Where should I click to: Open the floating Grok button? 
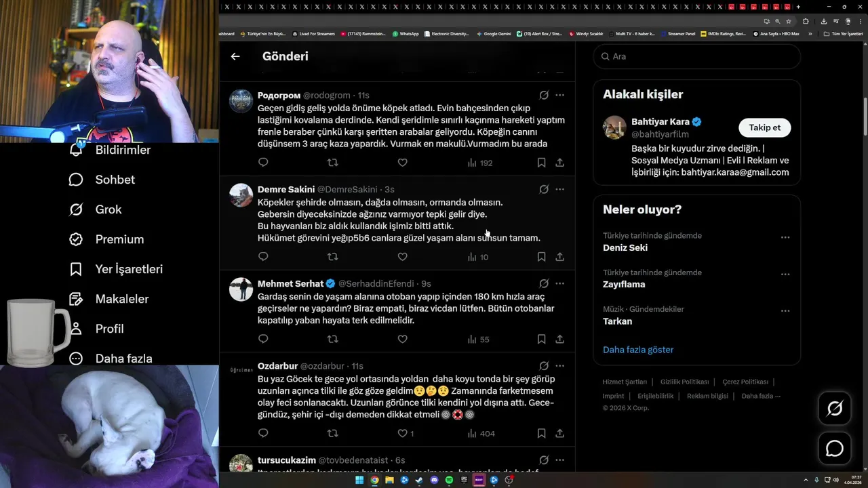[x=834, y=408]
